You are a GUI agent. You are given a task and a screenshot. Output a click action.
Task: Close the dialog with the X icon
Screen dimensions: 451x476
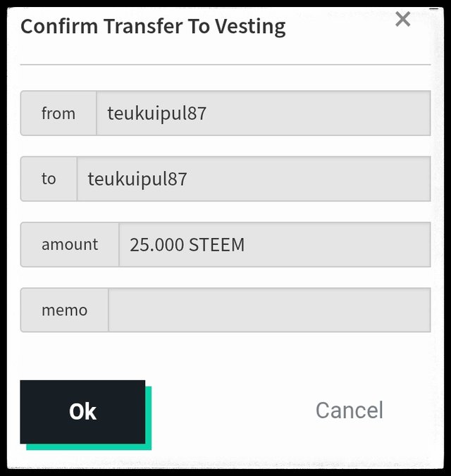point(402,19)
